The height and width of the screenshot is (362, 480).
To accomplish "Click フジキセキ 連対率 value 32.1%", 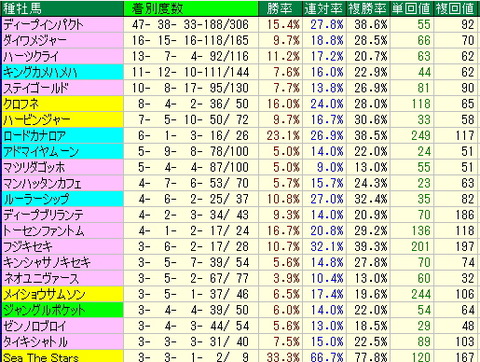I will (327, 247).
